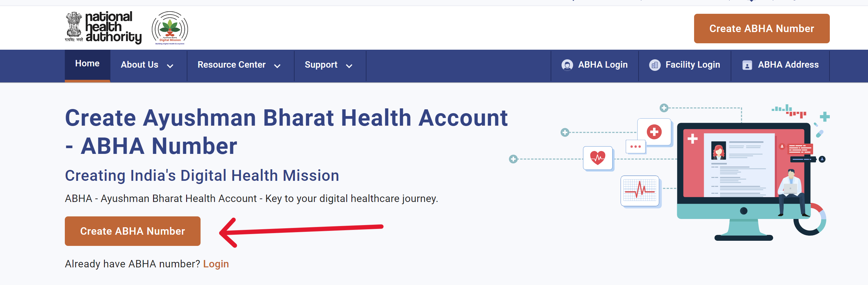Open the ABHA Login menu item
Image resolution: width=868 pixels, height=285 pixels.
(x=603, y=65)
